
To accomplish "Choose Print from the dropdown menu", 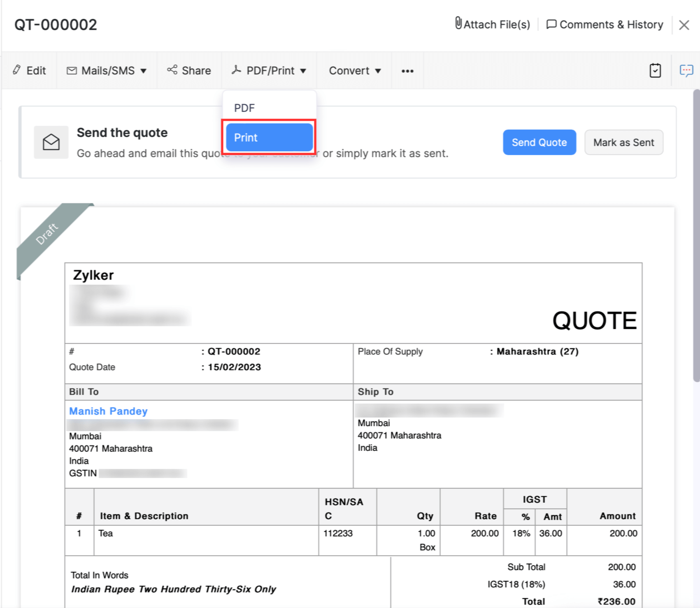I will [269, 137].
